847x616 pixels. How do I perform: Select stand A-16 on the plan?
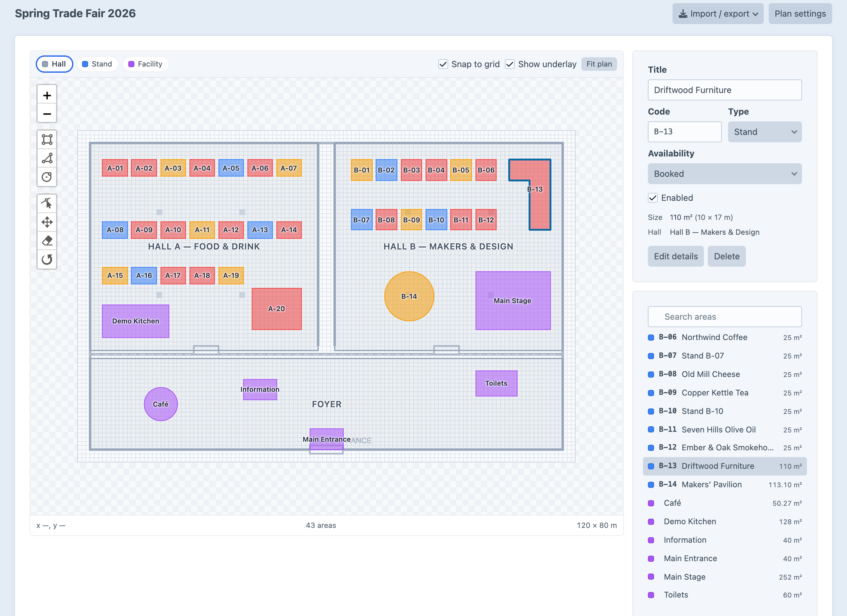tap(144, 275)
